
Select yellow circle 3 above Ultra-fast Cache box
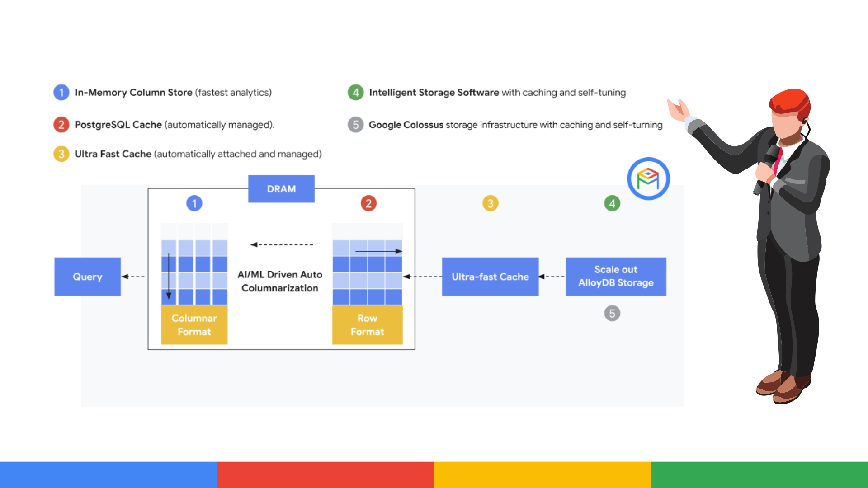(491, 203)
